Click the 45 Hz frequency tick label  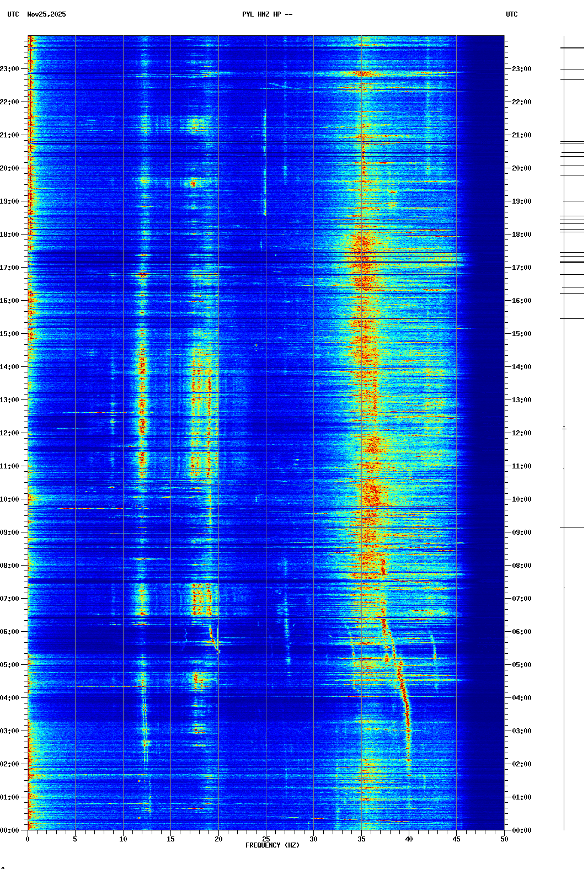click(x=457, y=839)
